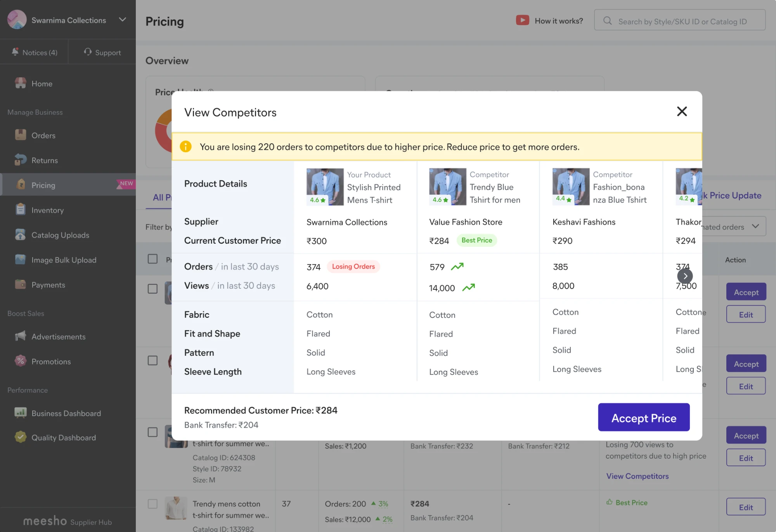The height and width of the screenshot is (532, 776).
Task: Select checkbox for Trendy mens cotton row
Action: [152, 504]
